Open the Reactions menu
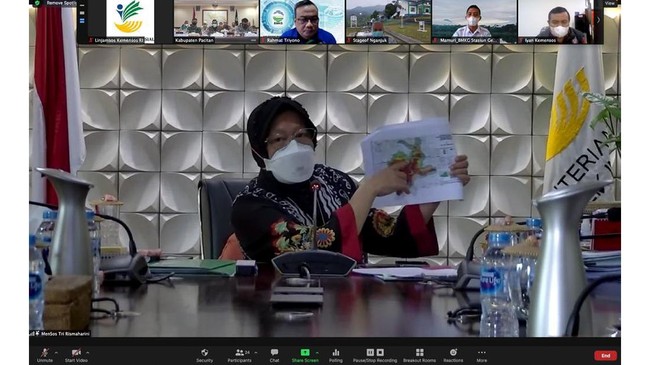This screenshot has height=365, width=650. [454, 355]
